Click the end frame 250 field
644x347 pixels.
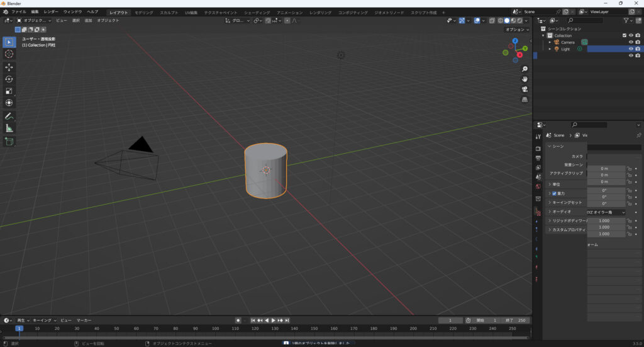point(516,321)
